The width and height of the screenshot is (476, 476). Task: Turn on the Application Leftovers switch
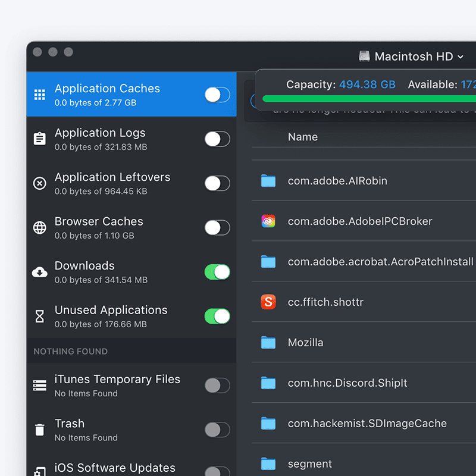pos(217,183)
